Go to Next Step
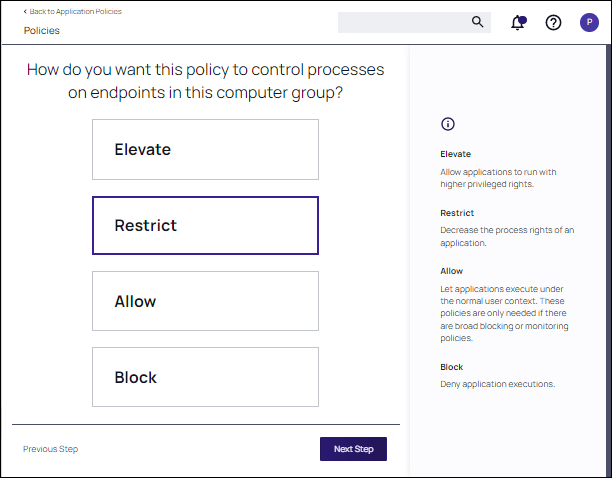612x478 pixels. 353,449
